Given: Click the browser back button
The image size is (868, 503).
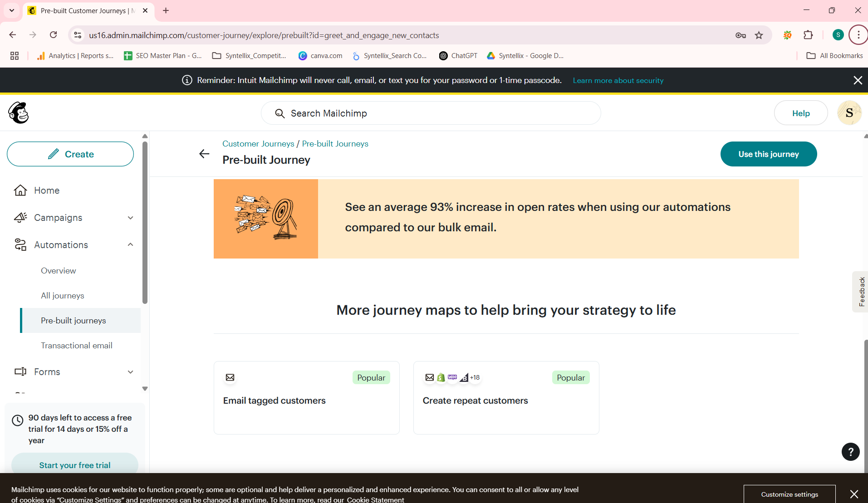Looking at the screenshot, I should 13,35.
